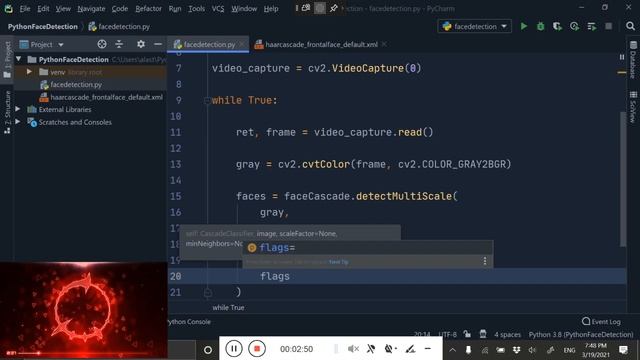The width and height of the screenshot is (640, 360).
Task: Toggle recorder webcam icon
Action: 390,349
